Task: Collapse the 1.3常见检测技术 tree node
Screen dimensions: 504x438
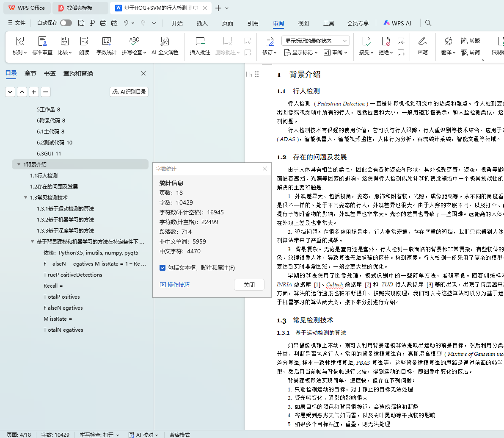Action: [x=25, y=197]
